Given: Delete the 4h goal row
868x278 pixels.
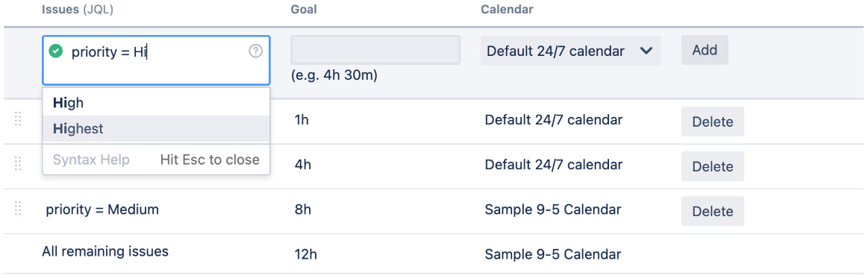Looking at the screenshot, I should (713, 166).
